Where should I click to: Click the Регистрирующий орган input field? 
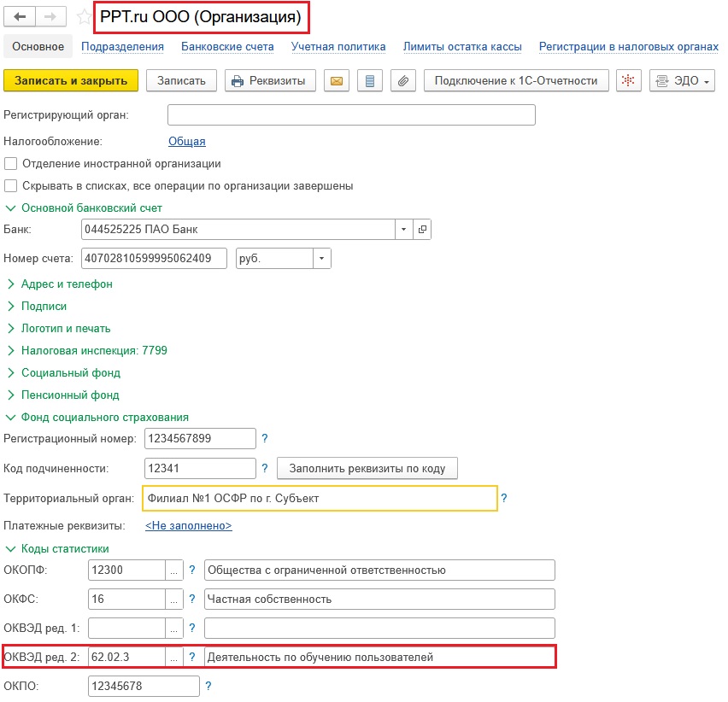[350, 115]
